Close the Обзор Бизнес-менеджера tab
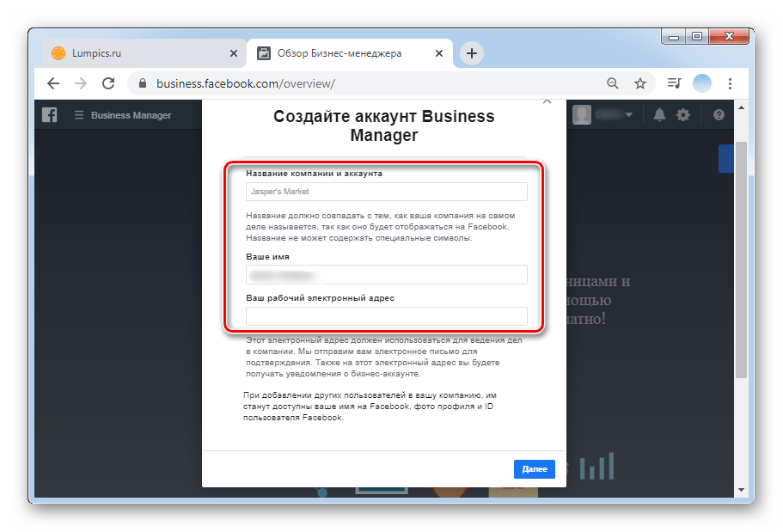This screenshot has width=783, height=532. 439,53
